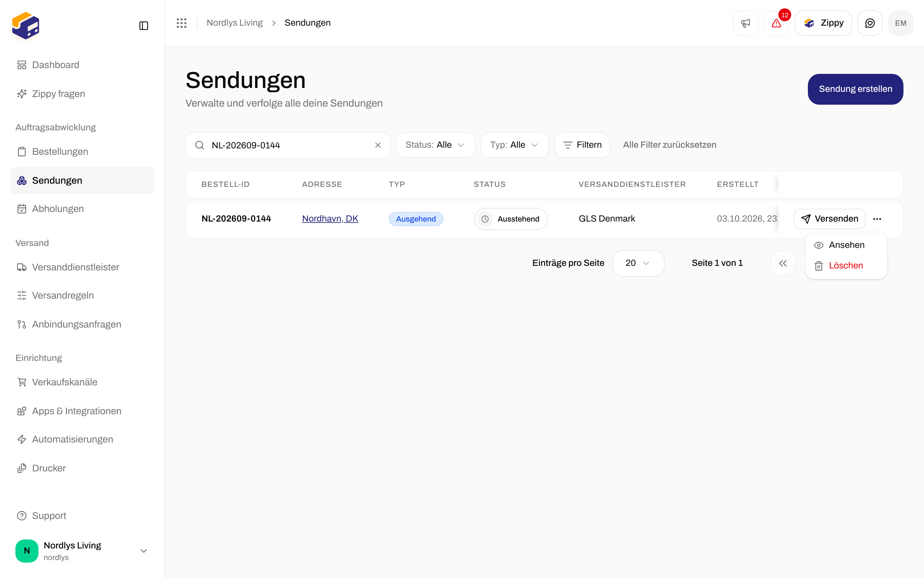Open entries per page dropdown showing 20

coord(638,263)
